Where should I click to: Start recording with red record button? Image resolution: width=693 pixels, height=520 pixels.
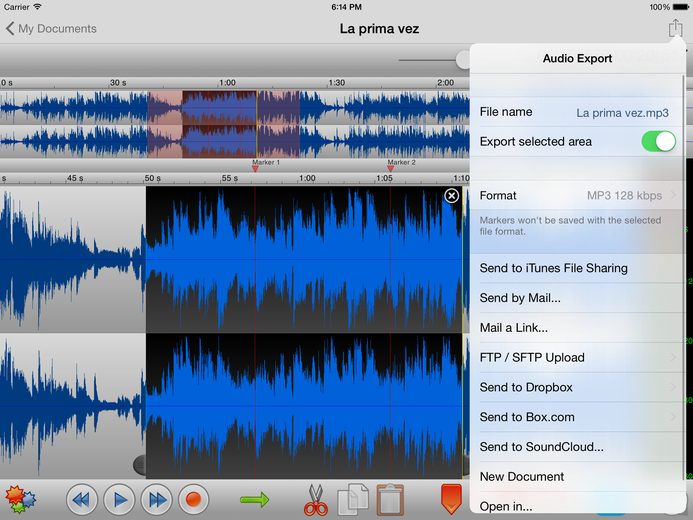click(x=193, y=500)
